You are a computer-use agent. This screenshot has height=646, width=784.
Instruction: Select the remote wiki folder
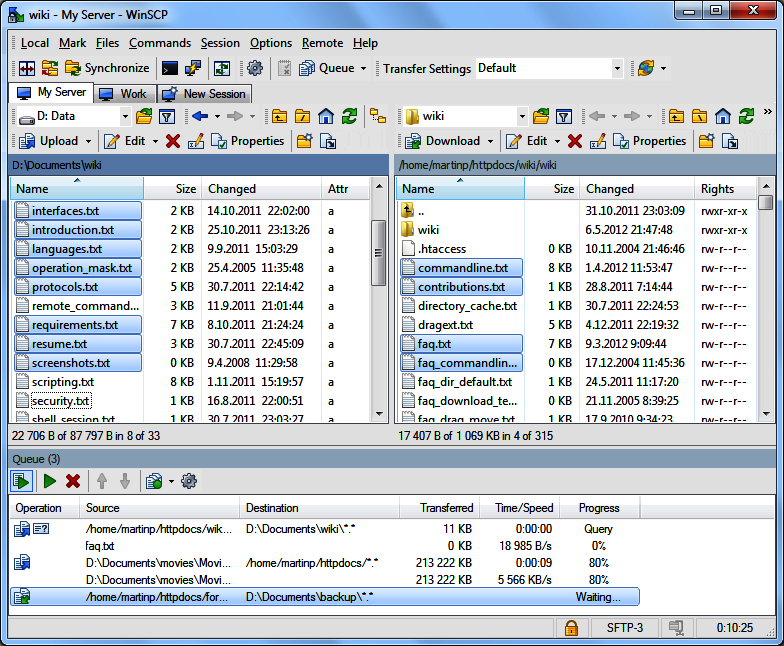click(x=428, y=230)
